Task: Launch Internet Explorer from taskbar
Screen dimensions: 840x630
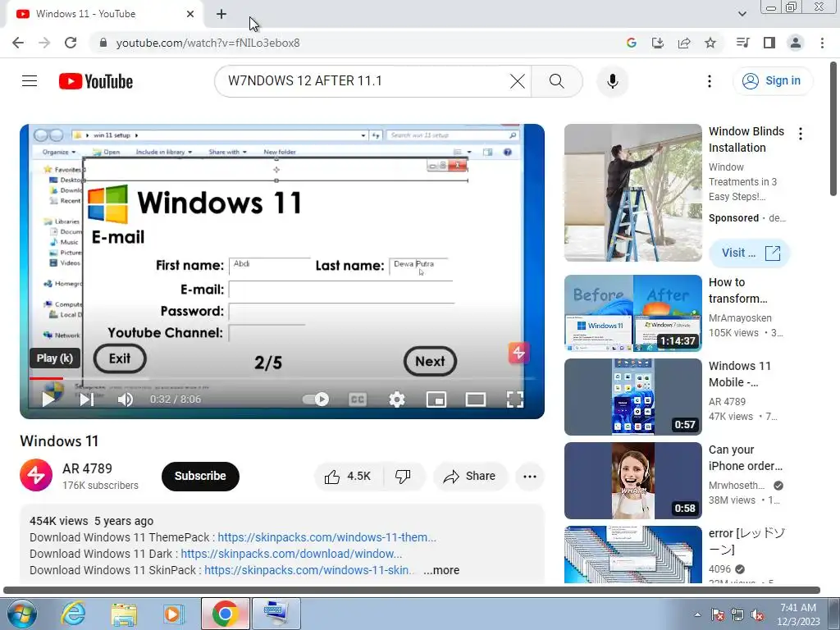Action: (x=73, y=614)
